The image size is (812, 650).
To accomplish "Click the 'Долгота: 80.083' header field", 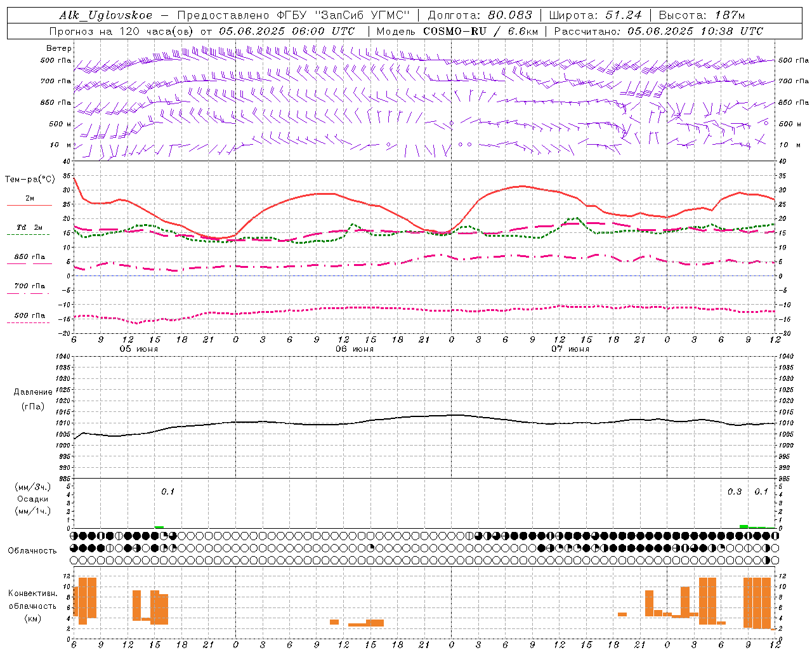I will [x=480, y=15].
